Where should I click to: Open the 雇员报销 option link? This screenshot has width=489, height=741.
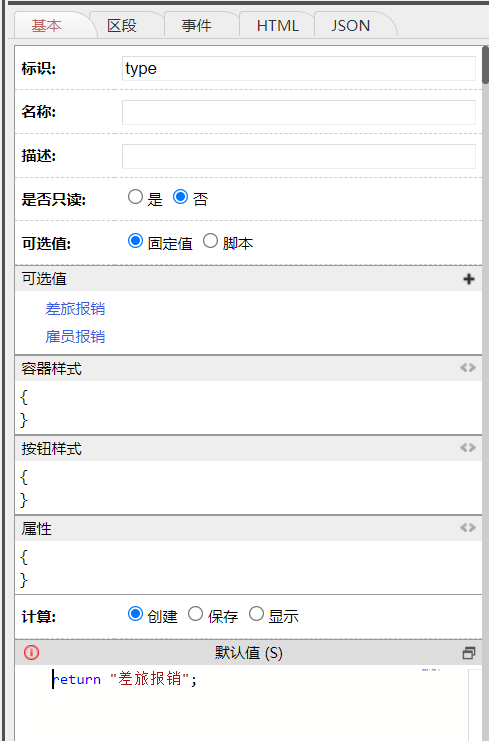click(75, 336)
